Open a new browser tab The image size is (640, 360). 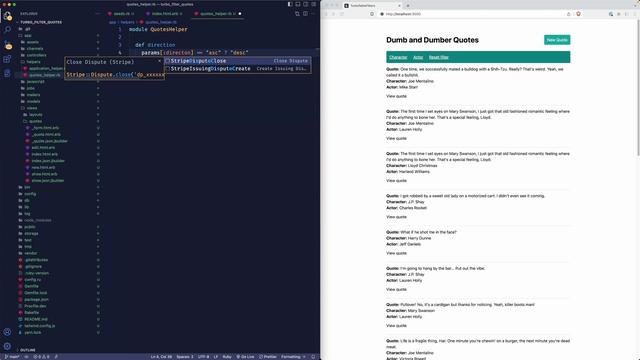pyautogui.click(x=408, y=6)
